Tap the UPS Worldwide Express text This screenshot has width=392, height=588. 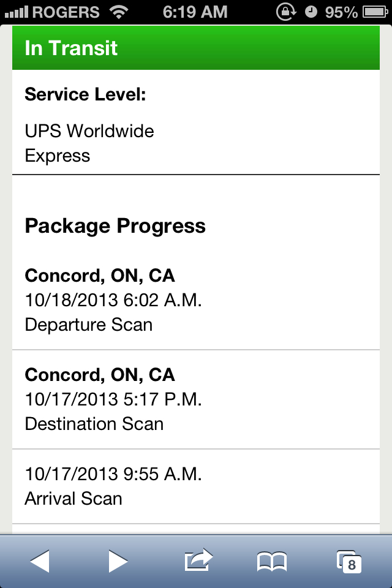tap(89, 143)
